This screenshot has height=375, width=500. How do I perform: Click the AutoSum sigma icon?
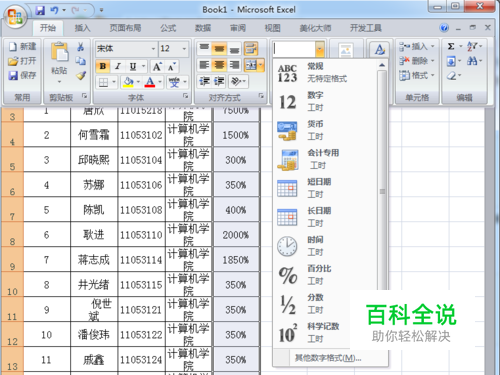[451, 46]
